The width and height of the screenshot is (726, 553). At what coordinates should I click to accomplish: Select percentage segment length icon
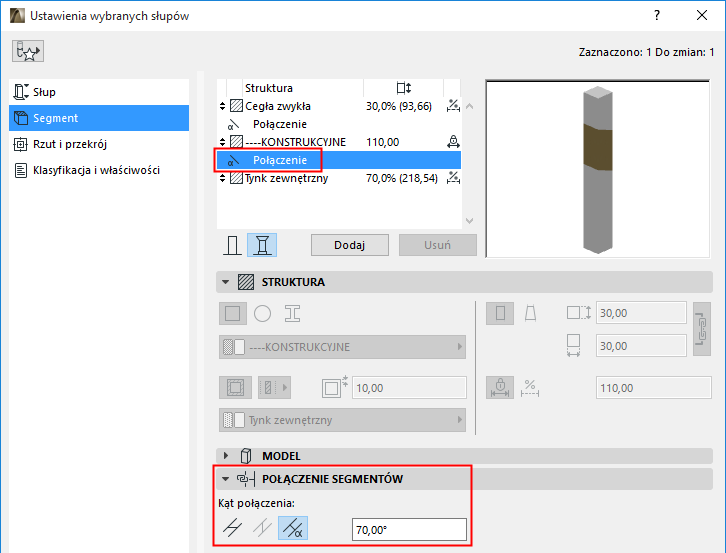coord(530,388)
